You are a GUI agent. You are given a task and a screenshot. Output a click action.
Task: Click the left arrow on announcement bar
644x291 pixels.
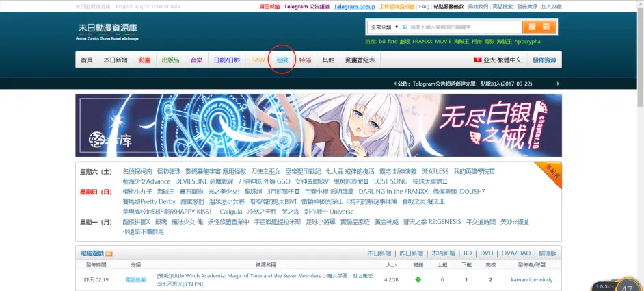394,84
